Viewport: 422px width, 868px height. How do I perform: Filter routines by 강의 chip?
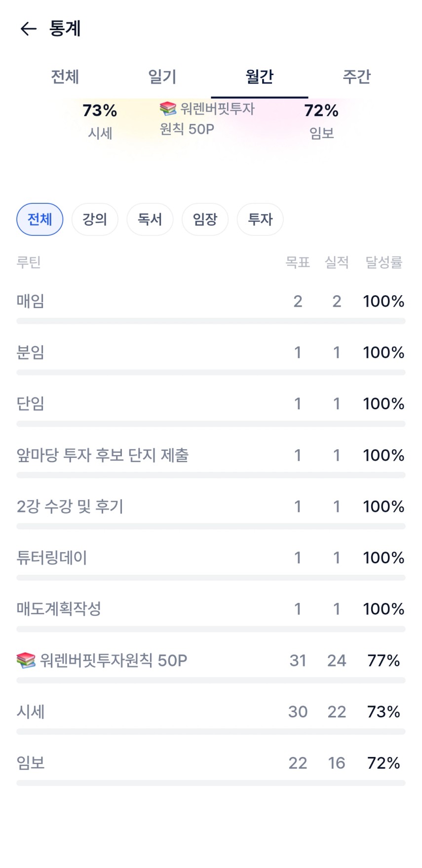coord(95,219)
